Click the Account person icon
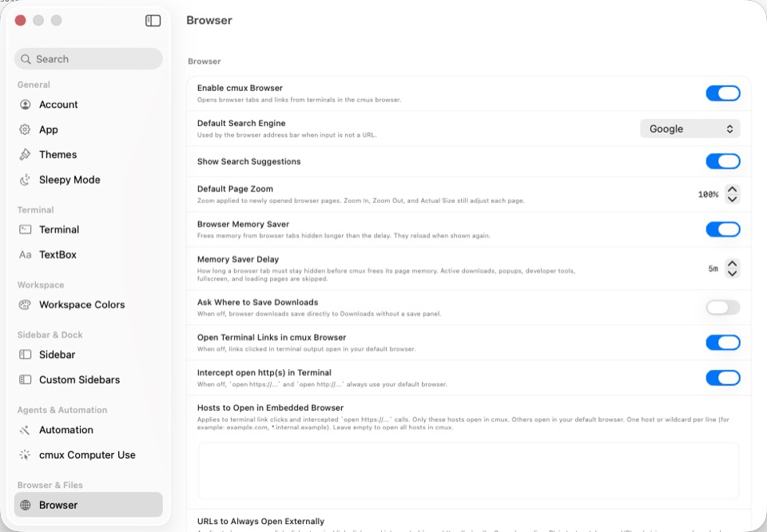767x532 pixels. 25,105
